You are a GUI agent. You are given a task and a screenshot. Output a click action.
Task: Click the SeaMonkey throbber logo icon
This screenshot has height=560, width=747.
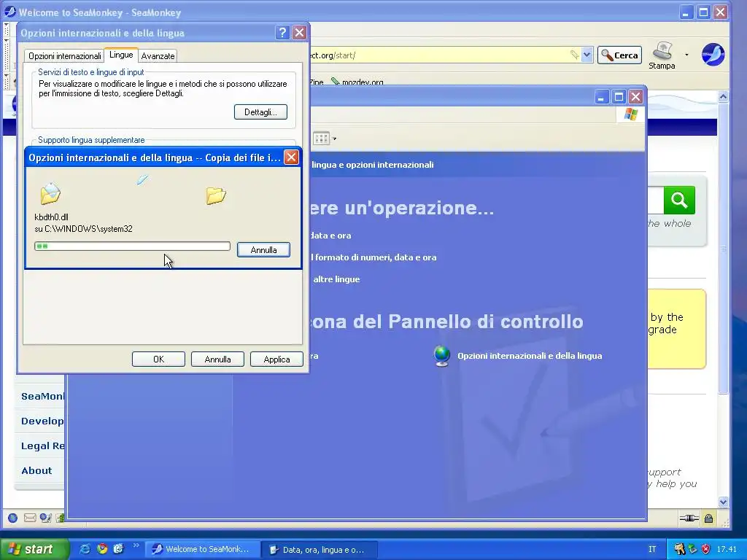(x=713, y=54)
